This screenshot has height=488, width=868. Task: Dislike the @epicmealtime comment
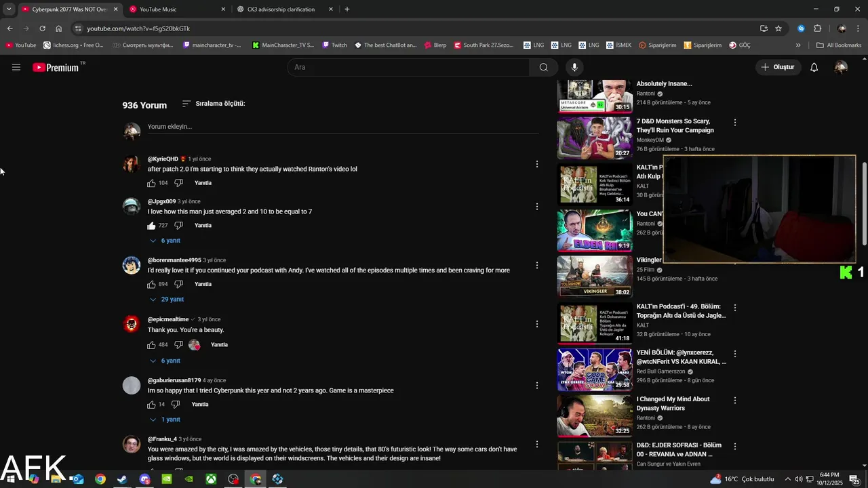pos(178,344)
